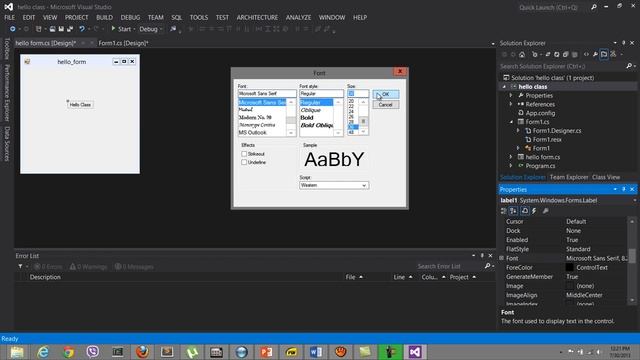Screen dimensions: 640x360
Task: Expand the Form1.Designer.cs node
Action: coord(519,131)
